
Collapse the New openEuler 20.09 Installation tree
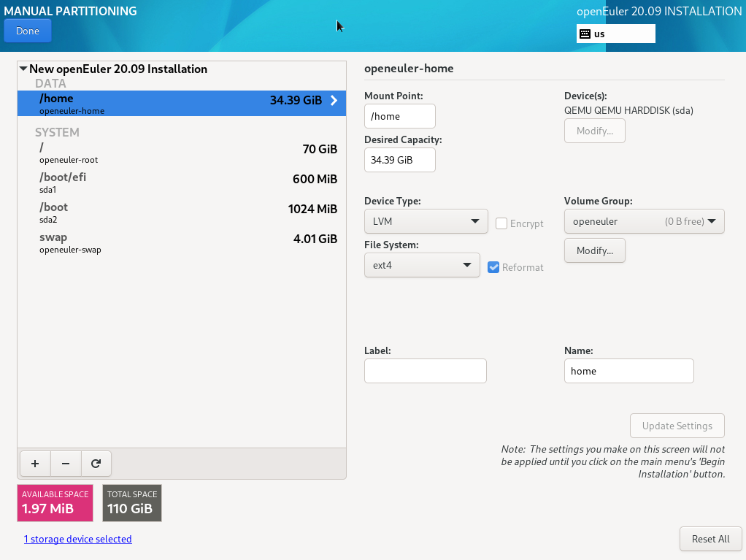pos(23,69)
